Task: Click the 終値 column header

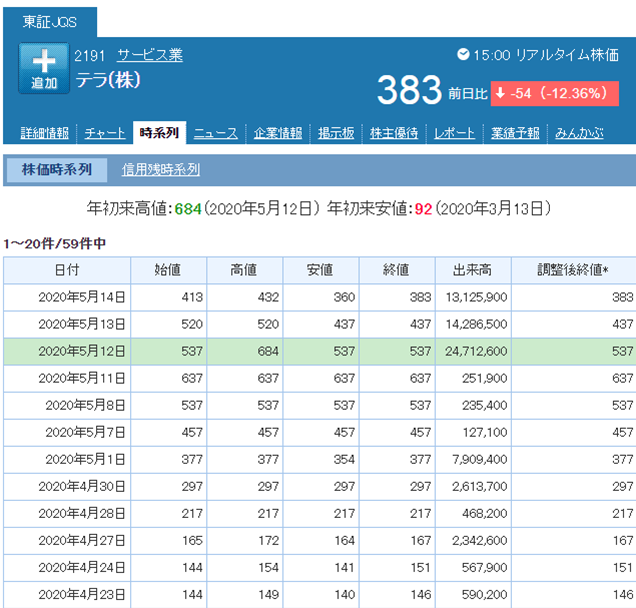Action: (397, 270)
